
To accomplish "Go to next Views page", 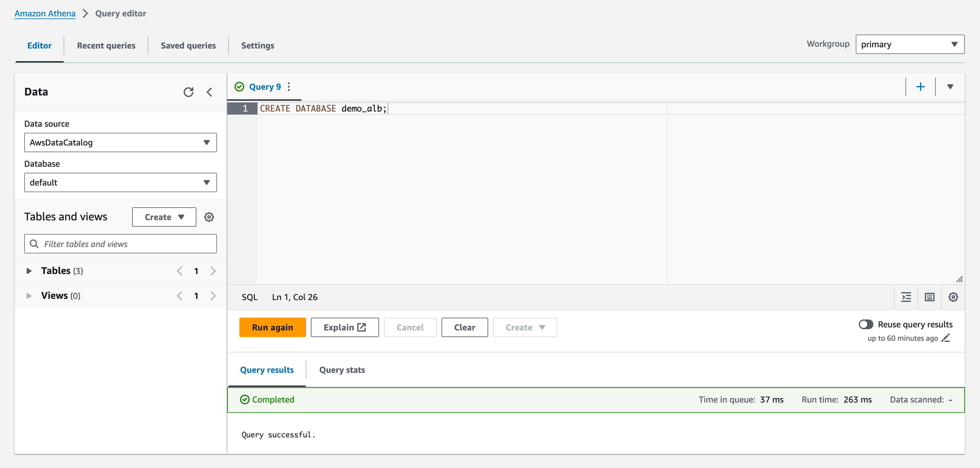I will (x=213, y=296).
